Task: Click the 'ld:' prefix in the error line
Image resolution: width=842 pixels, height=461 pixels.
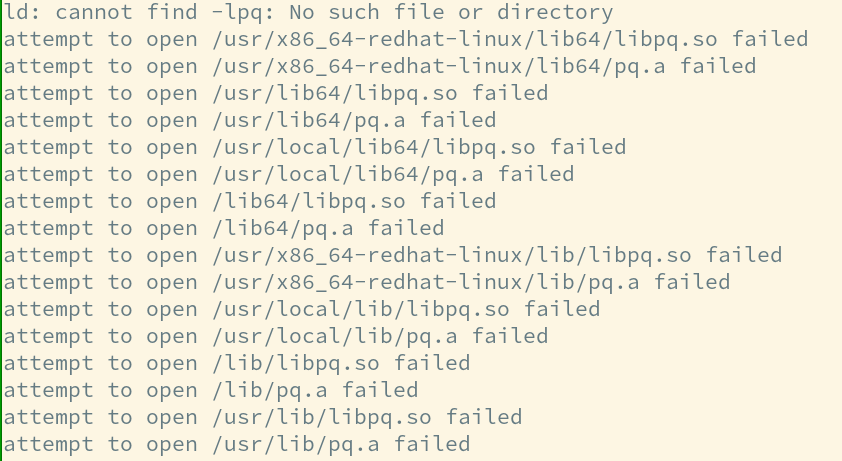Action: coord(23,13)
